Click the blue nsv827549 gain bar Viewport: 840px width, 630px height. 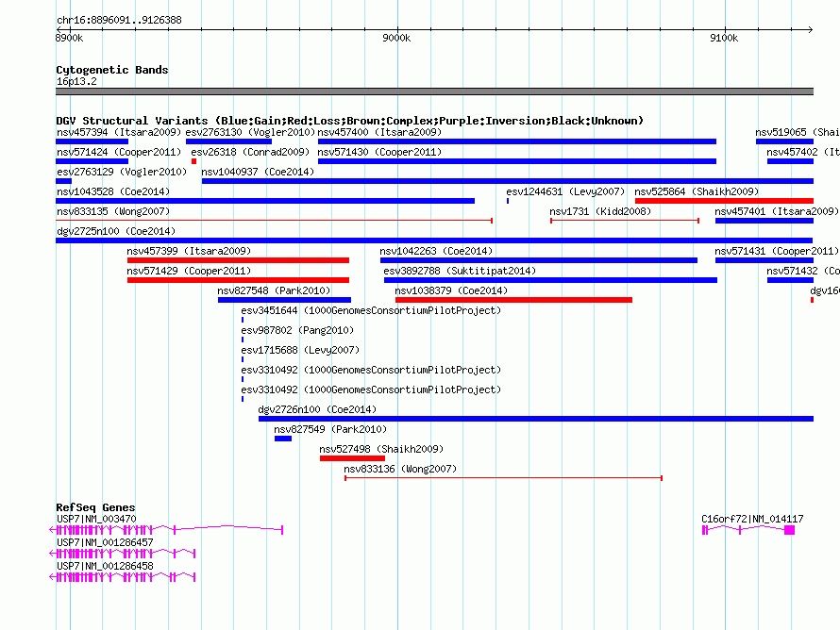pyautogui.click(x=283, y=439)
